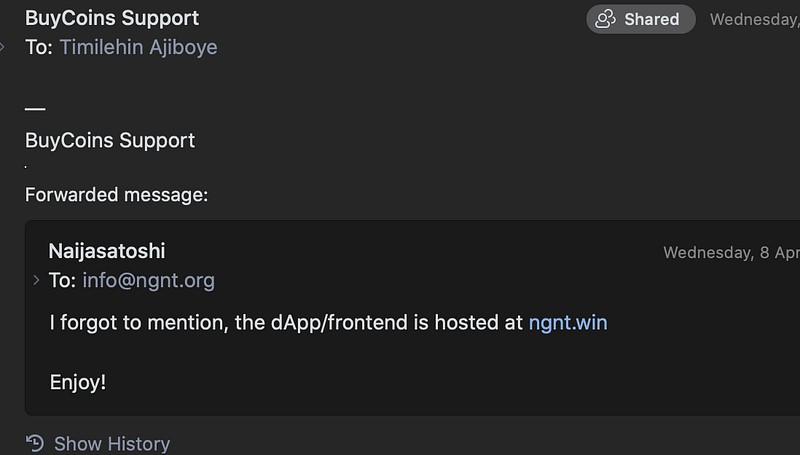Click the Wednesday, 8 Apr forwarded date
The height and width of the screenshot is (455, 800).
click(x=731, y=252)
